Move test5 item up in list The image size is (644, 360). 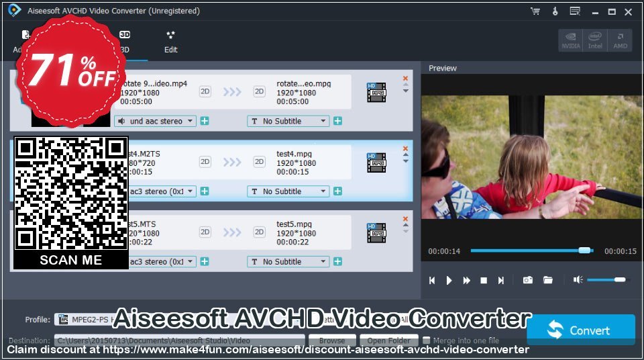(x=405, y=226)
